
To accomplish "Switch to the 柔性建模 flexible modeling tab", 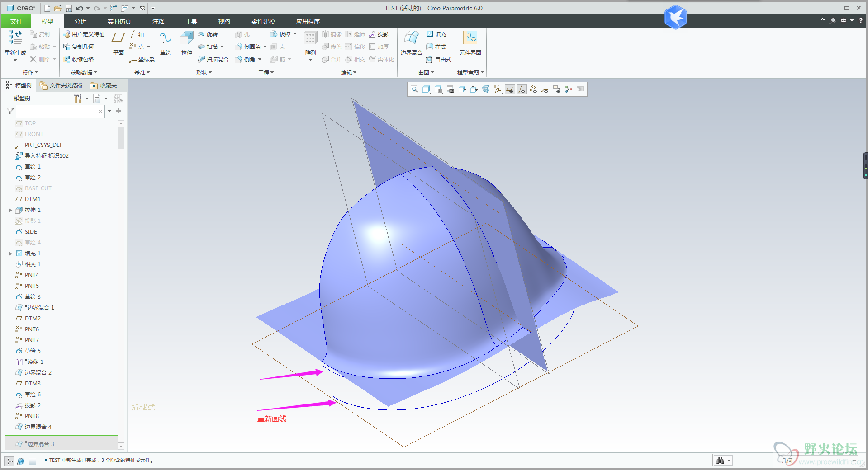I will pos(263,21).
